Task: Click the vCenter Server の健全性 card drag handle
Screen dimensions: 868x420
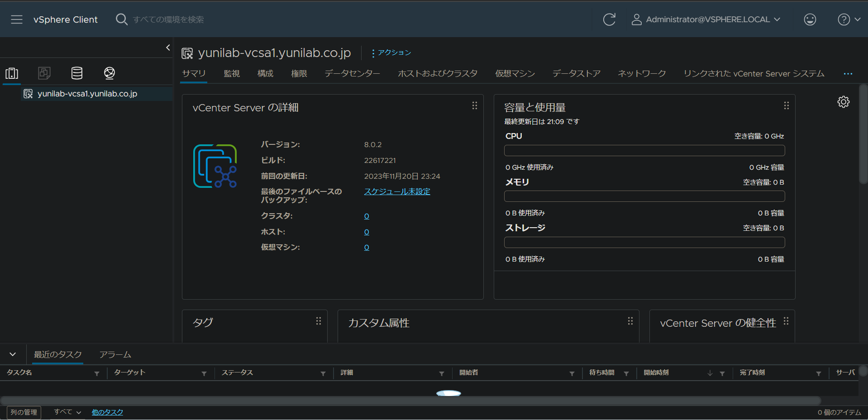Action: [786, 321]
